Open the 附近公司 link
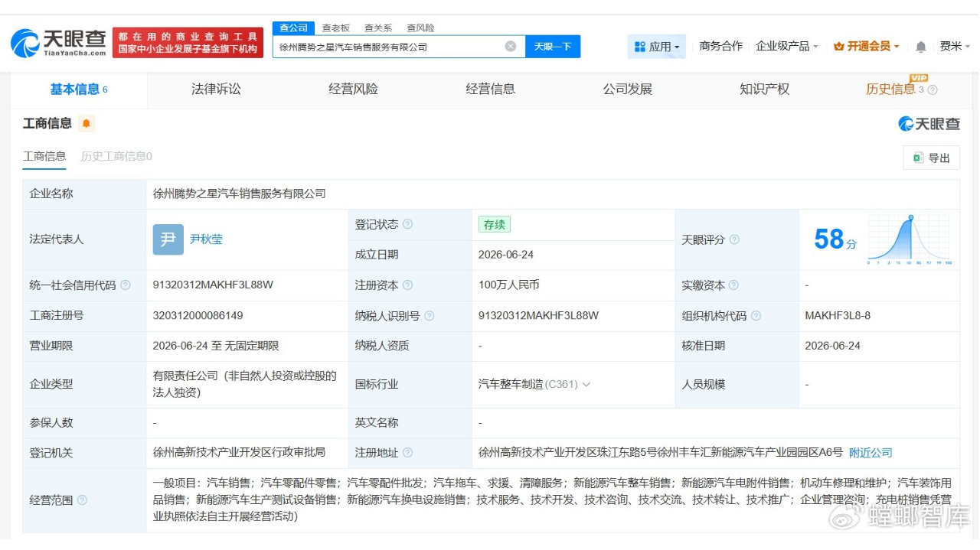Image resolution: width=980 pixels, height=550 pixels. (x=871, y=452)
